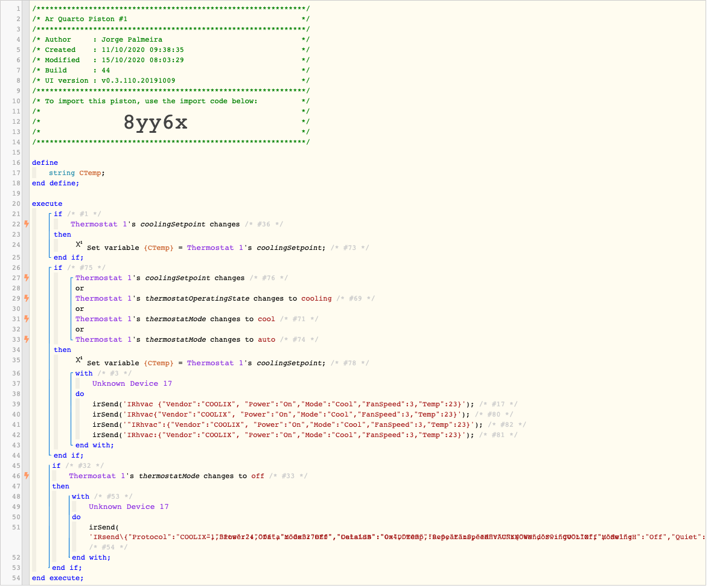The width and height of the screenshot is (711, 588).
Task: Click 'end with;' on line 43
Action: tap(94, 445)
